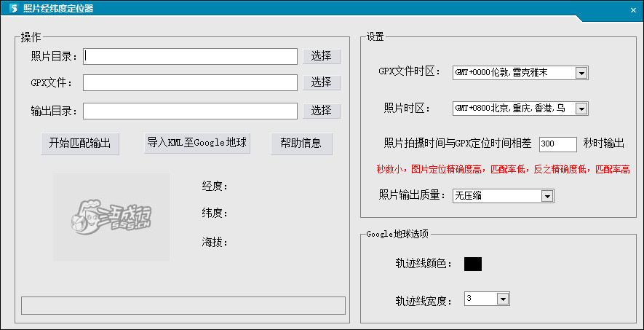Click the 输出目录 path input field

tap(190, 111)
